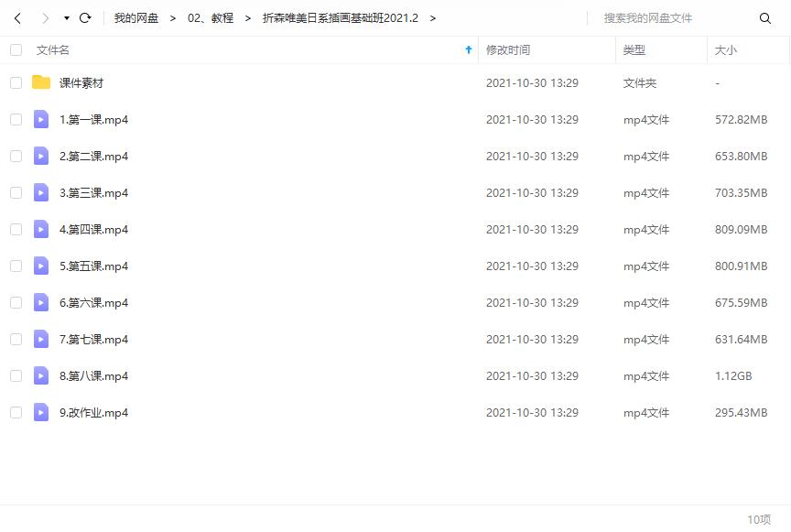Select file name 7.第七课.mp4
Image resolution: width=791 pixels, height=532 pixels.
(x=93, y=339)
